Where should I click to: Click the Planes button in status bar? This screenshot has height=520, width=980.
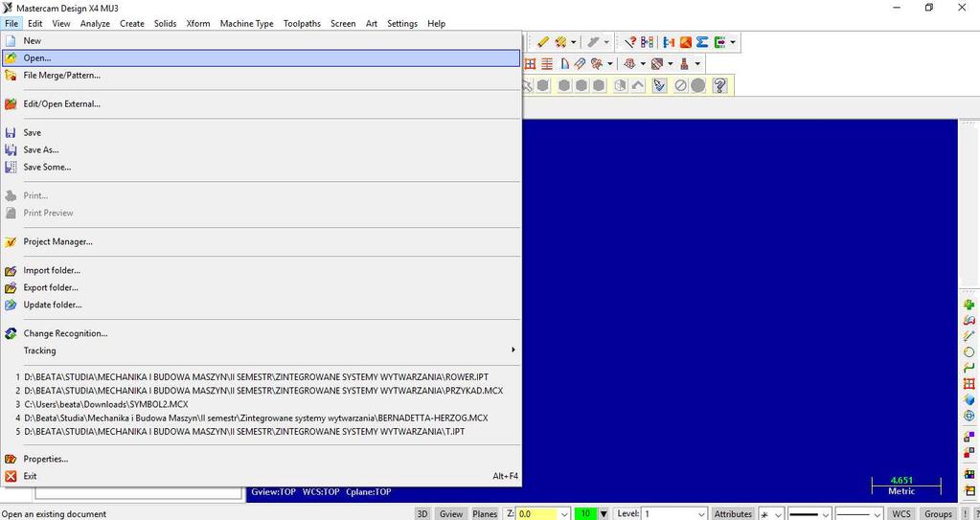pos(485,513)
